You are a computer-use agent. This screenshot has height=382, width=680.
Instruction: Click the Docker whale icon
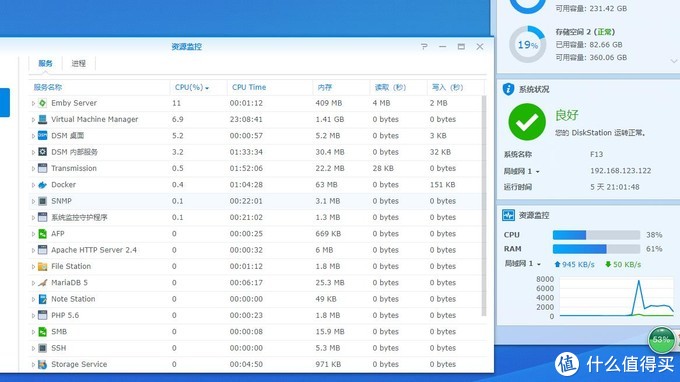(42, 185)
